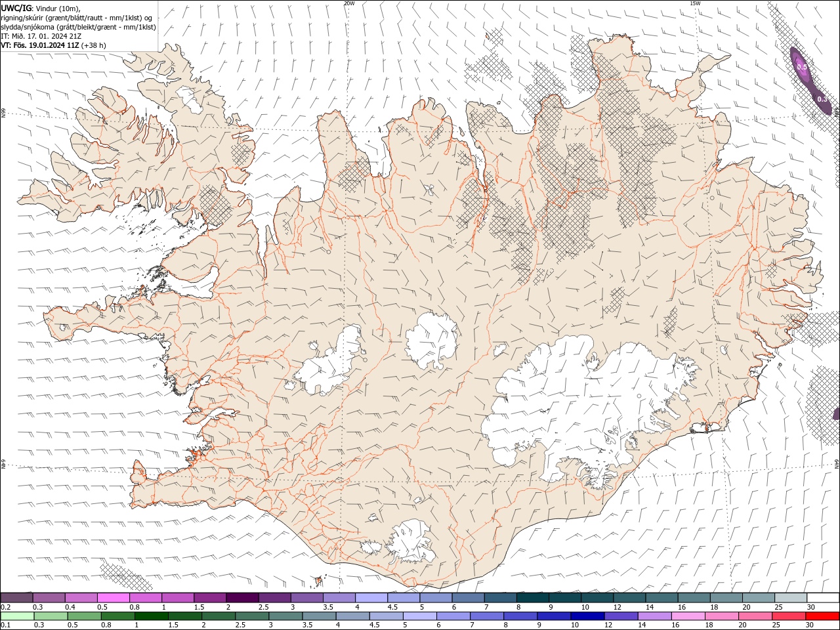Click the 'rigning/skúrir' legend description line

click(x=77, y=18)
